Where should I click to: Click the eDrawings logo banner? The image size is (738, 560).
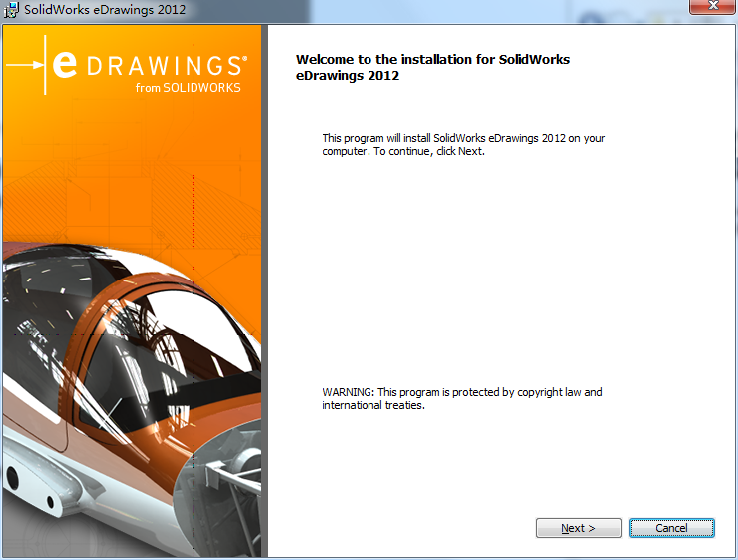pos(127,65)
